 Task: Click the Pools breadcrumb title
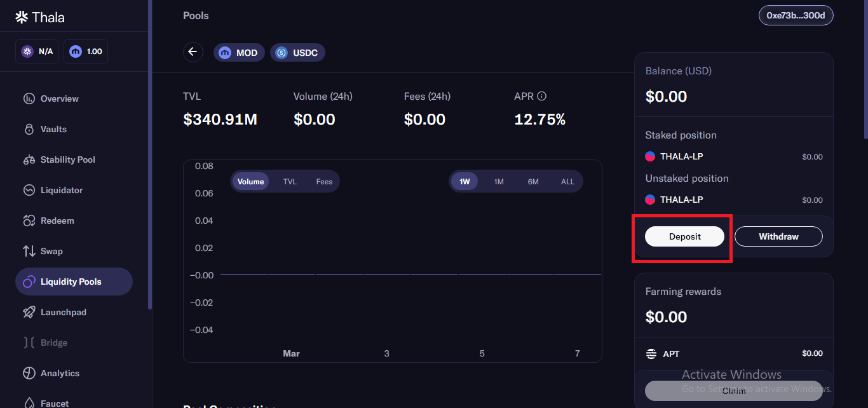[x=196, y=15]
